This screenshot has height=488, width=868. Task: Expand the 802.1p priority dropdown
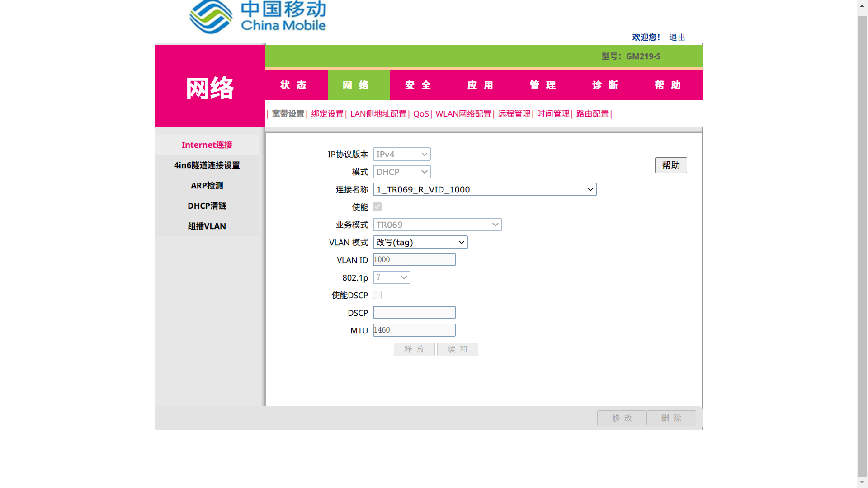[x=392, y=277]
